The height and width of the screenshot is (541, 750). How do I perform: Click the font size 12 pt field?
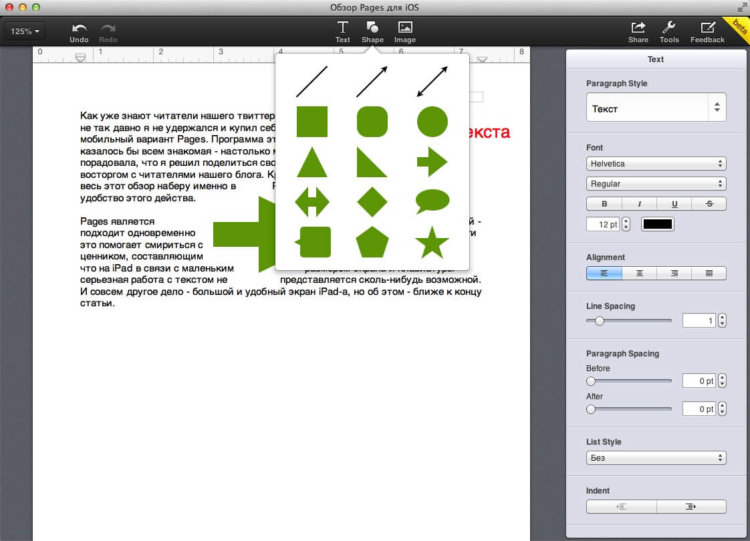(x=603, y=224)
